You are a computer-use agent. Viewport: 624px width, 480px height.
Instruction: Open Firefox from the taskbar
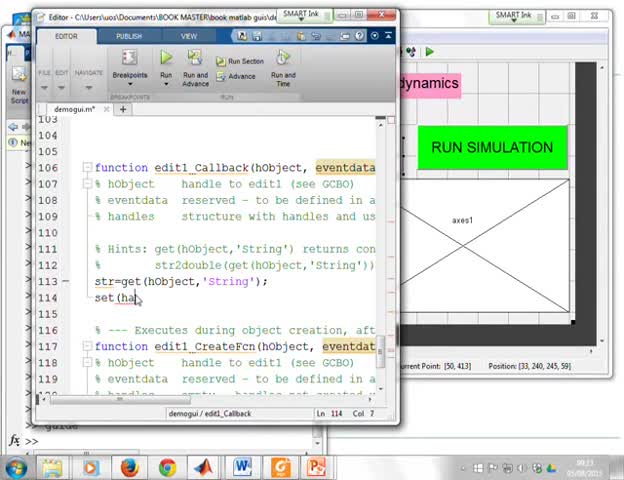[129, 468]
